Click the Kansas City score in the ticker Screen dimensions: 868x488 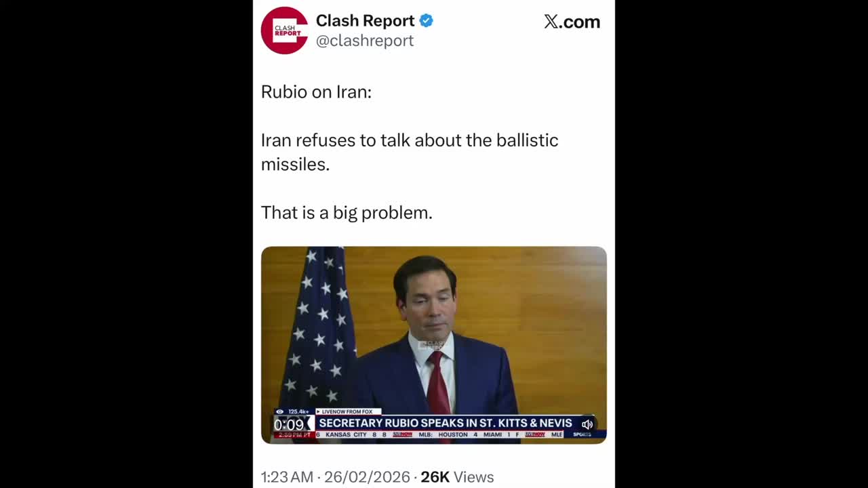pos(355,434)
